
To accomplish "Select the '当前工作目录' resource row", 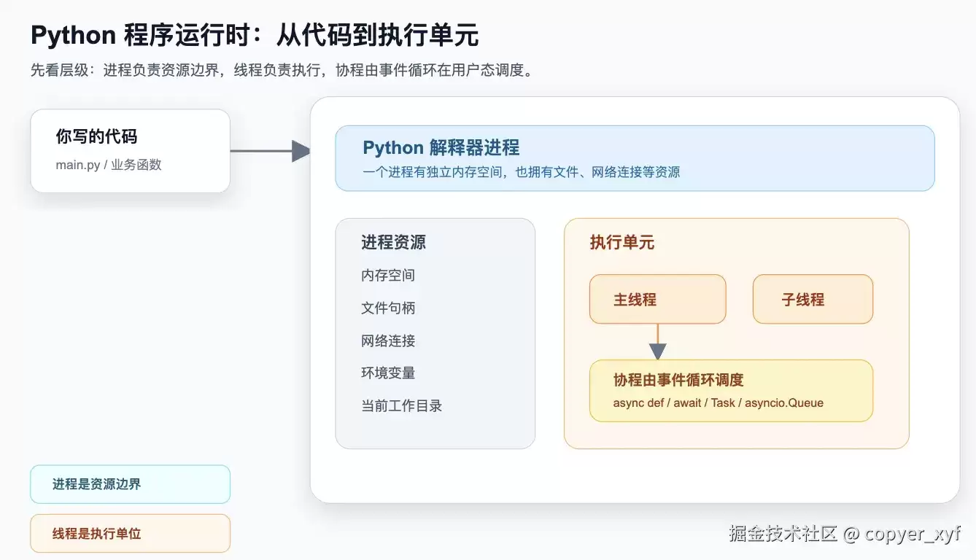I will coord(402,405).
